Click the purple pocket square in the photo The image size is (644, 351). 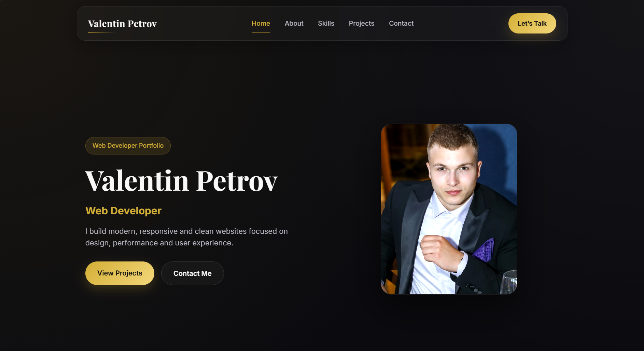pyautogui.click(x=484, y=250)
